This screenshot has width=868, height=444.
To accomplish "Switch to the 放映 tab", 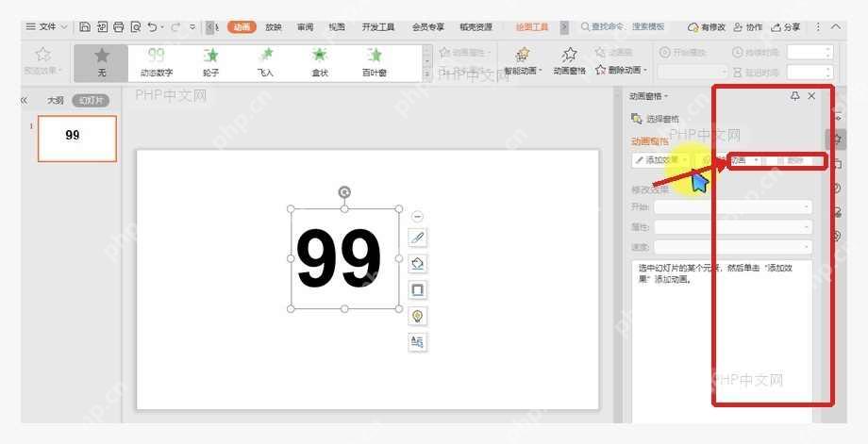I will click(274, 27).
